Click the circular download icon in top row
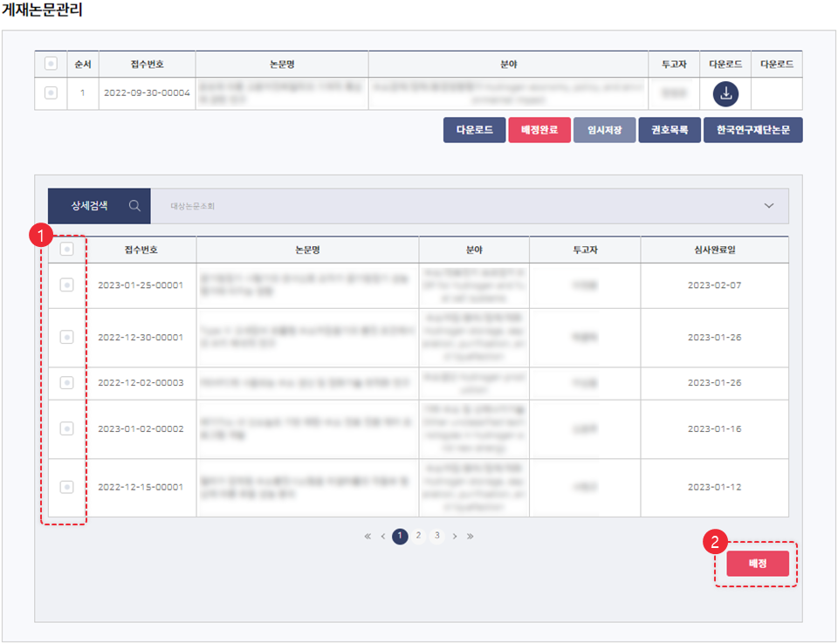838x644 pixels. [x=725, y=93]
